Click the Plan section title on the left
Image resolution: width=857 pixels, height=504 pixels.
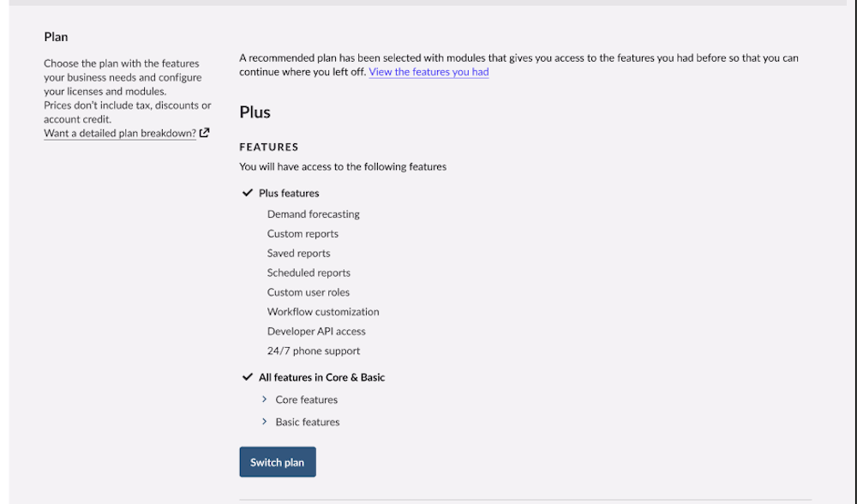point(56,37)
